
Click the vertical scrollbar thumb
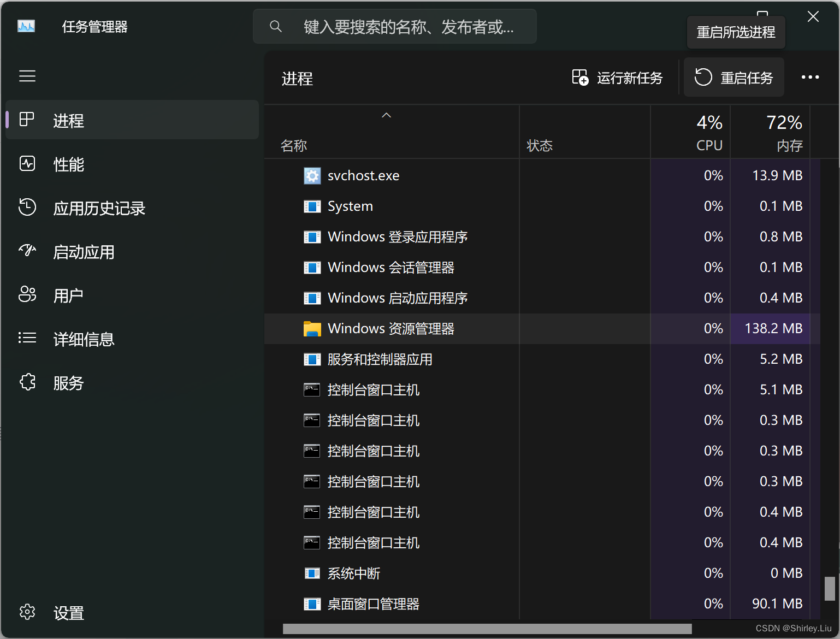tap(830, 589)
